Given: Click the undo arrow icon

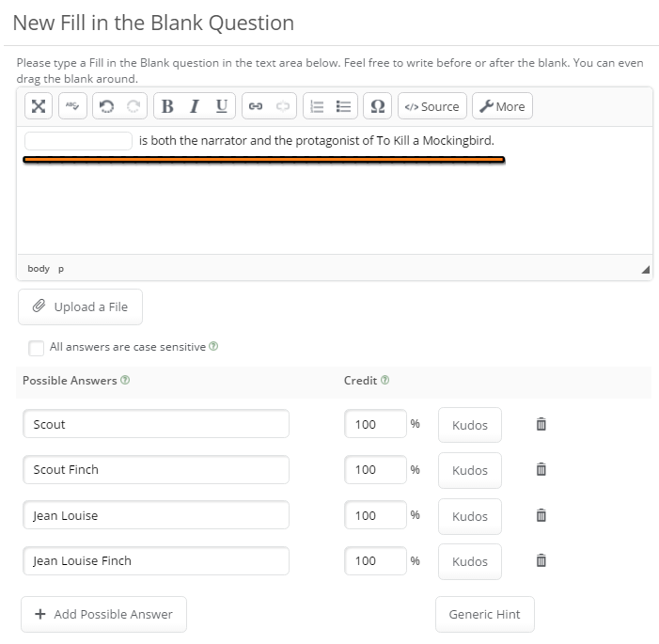Looking at the screenshot, I should coord(106,106).
